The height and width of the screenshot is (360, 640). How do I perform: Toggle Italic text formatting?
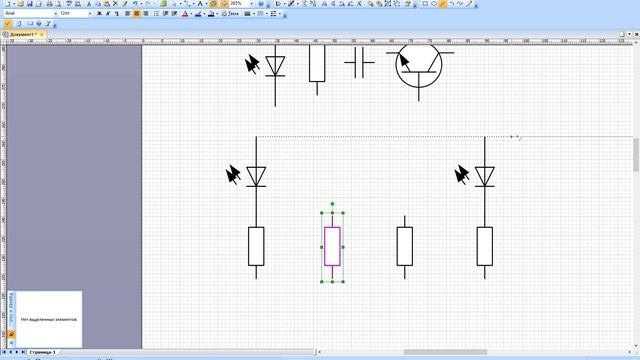[108, 13]
